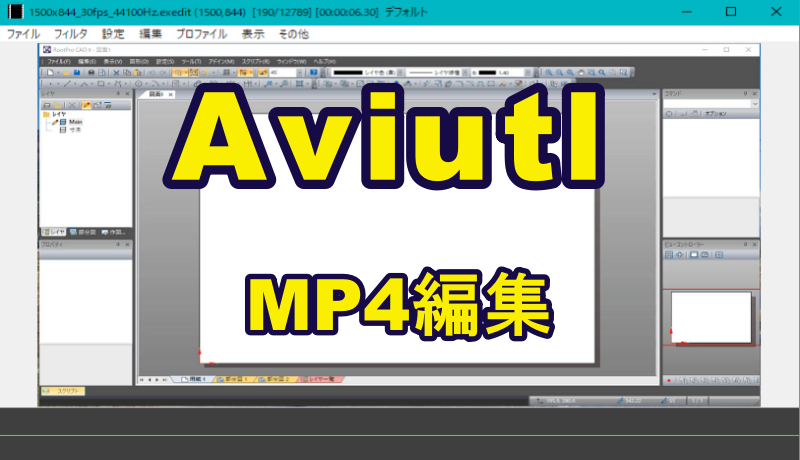
Task: Click the scissors cut icon in CAD toolbar
Action: (116, 72)
